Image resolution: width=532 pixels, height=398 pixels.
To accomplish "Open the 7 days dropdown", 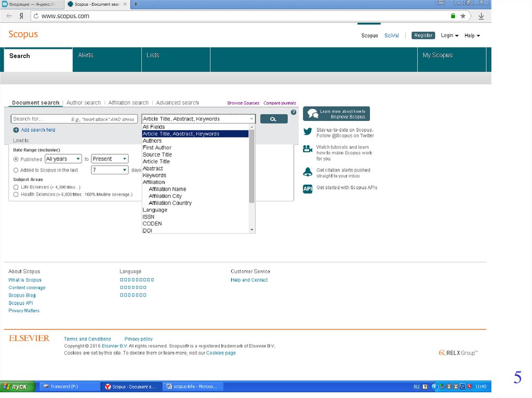I will [x=110, y=170].
